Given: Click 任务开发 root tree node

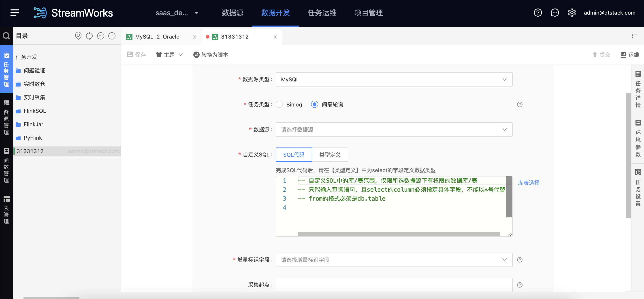Looking at the screenshot, I should pos(26,57).
